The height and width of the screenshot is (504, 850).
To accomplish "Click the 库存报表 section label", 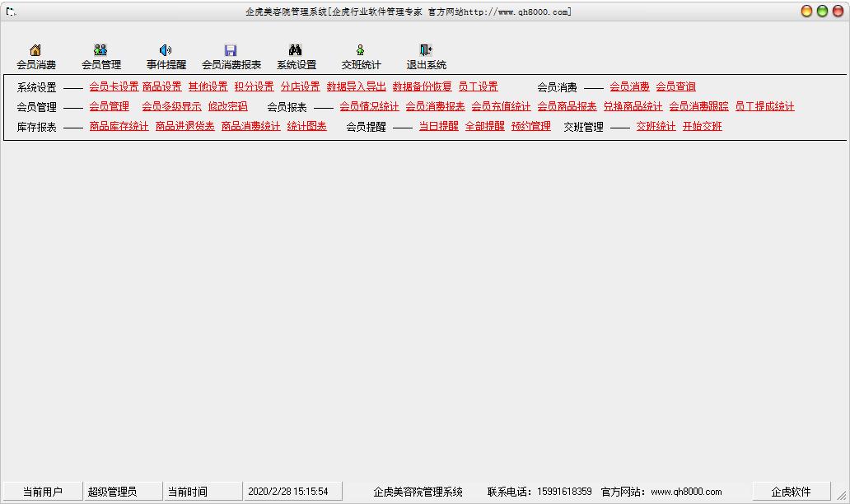I will coord(36,127).
